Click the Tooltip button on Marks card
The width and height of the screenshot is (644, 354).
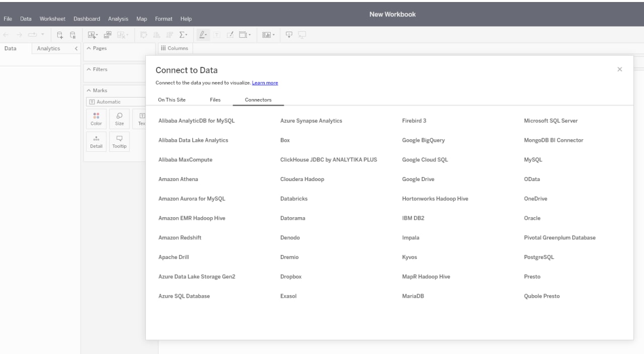tap(119, 142)
